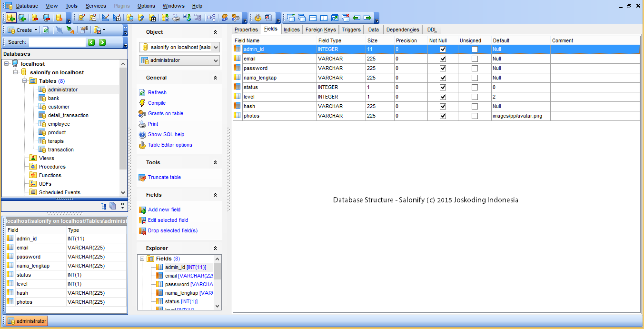Click the administrator button in window bar

[x=27, y=321]
